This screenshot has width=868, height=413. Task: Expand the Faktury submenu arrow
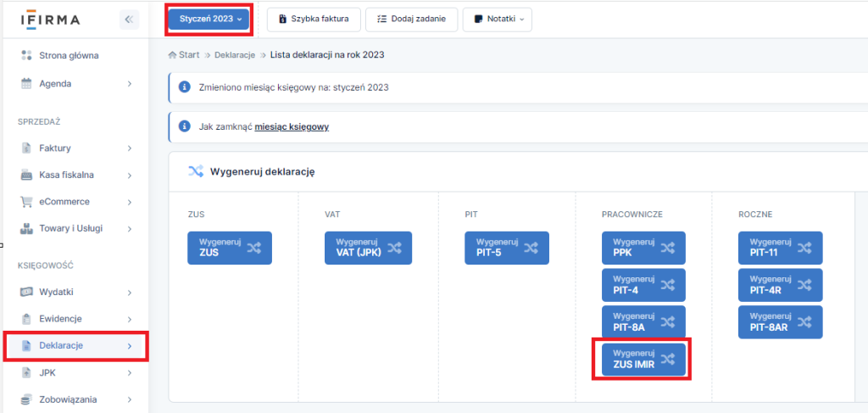pyautogui.click(x=129, y=148)
